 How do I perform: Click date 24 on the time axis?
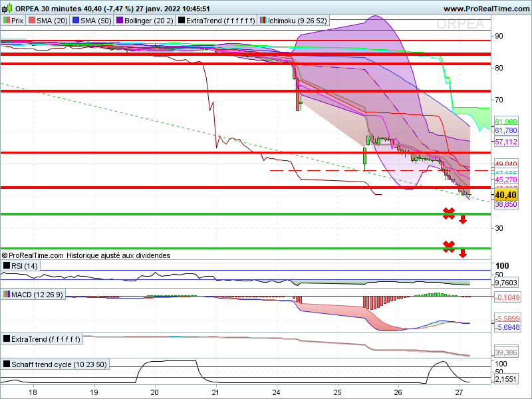pos(277,392)
